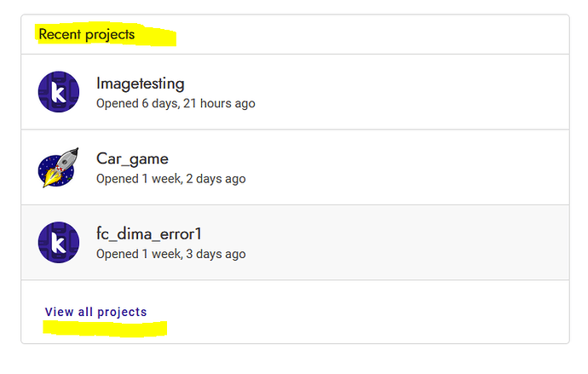Click the Recent projects heading
588x374 pixels.
coord(87,34)
